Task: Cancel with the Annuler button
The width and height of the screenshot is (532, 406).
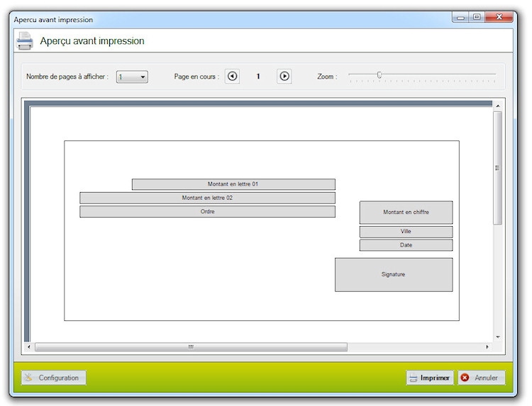Action: click(481, 378)
